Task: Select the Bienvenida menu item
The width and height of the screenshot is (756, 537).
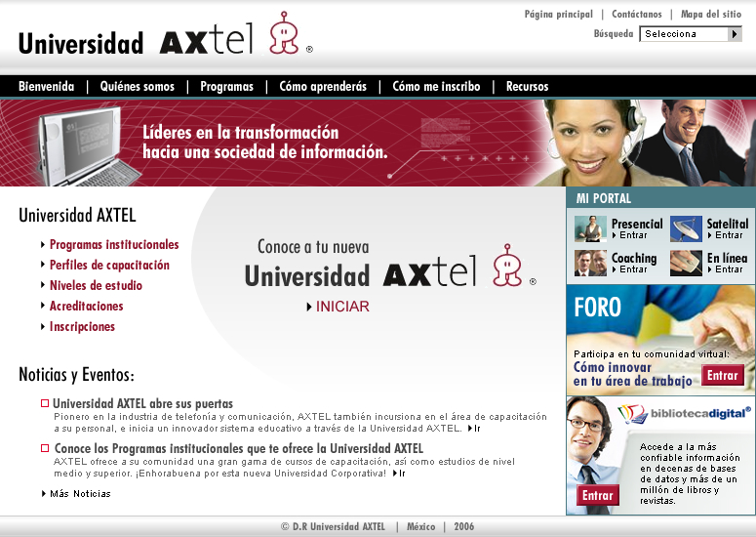Action: [46, 86]
